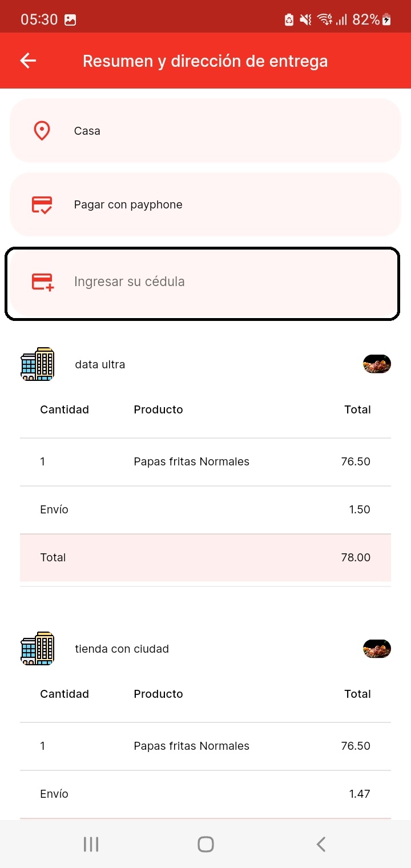Tap the tienda con ciudad store name
Viewport: 411px width, 868px height.
(122, 649)
